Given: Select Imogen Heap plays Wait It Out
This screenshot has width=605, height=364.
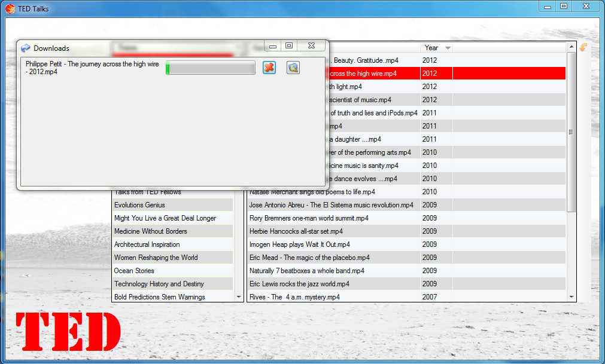Looking at the screenshot, I should 407,244.
